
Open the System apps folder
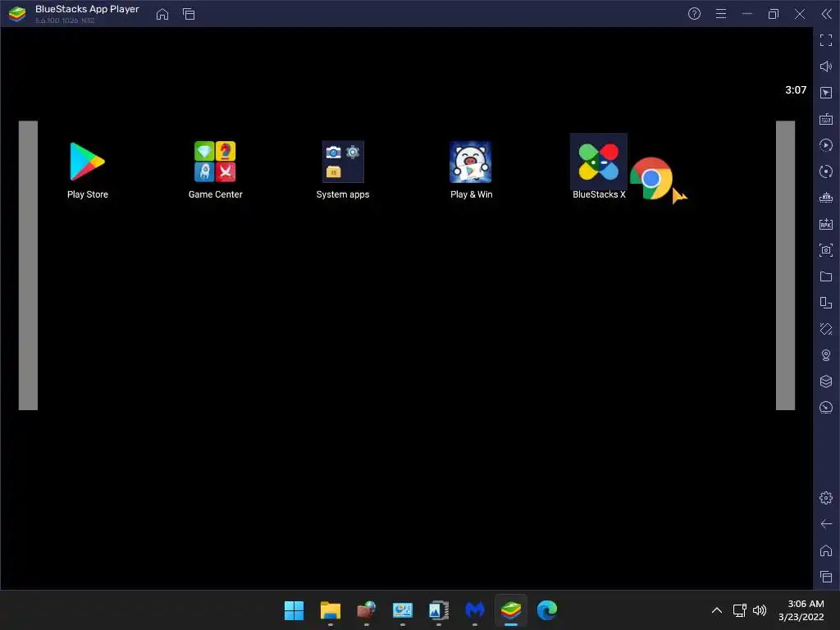click(x=343, y=162)
